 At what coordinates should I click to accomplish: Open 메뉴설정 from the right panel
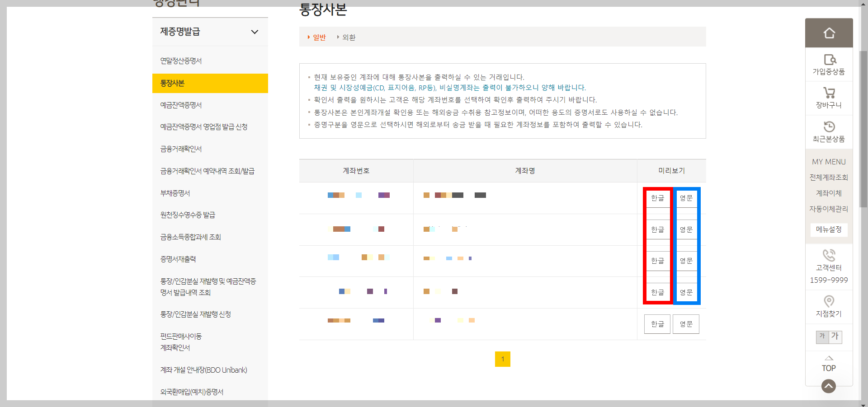click(828, 230)
